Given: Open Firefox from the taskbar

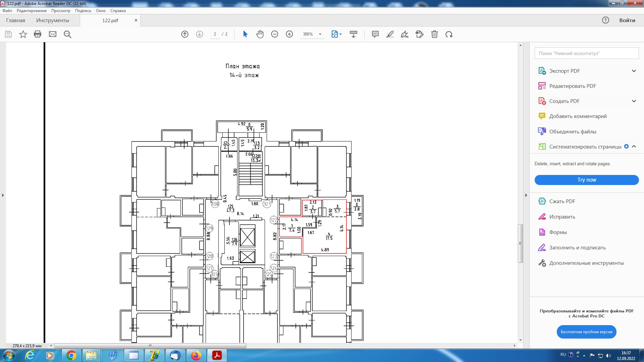Looking at the screenshot, I should (x=196, y=355).
